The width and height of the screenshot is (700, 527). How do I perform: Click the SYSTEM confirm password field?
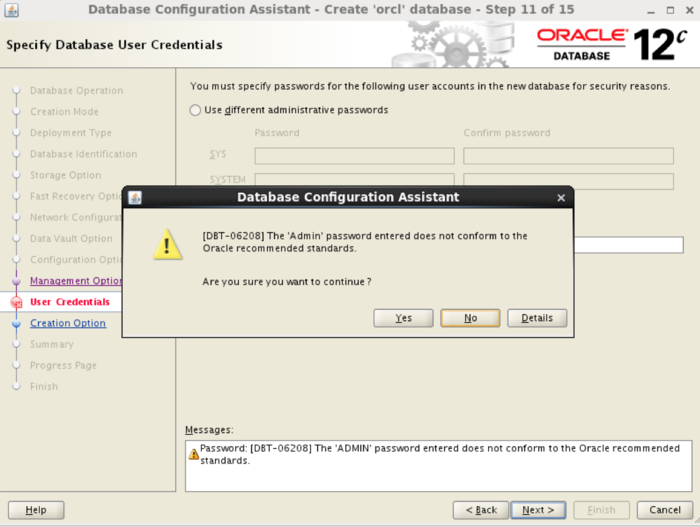(x=568, y=181)
